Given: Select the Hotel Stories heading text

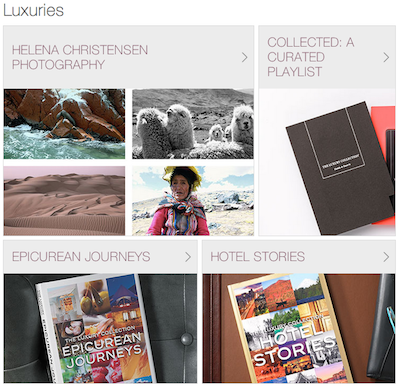Looking at the screenshot, I should pos(257,257).
